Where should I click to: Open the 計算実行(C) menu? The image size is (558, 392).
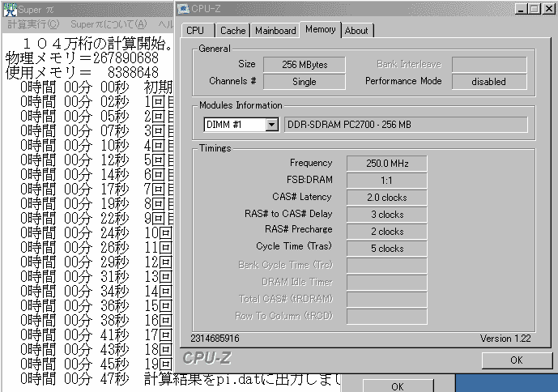tap(33, 25)
